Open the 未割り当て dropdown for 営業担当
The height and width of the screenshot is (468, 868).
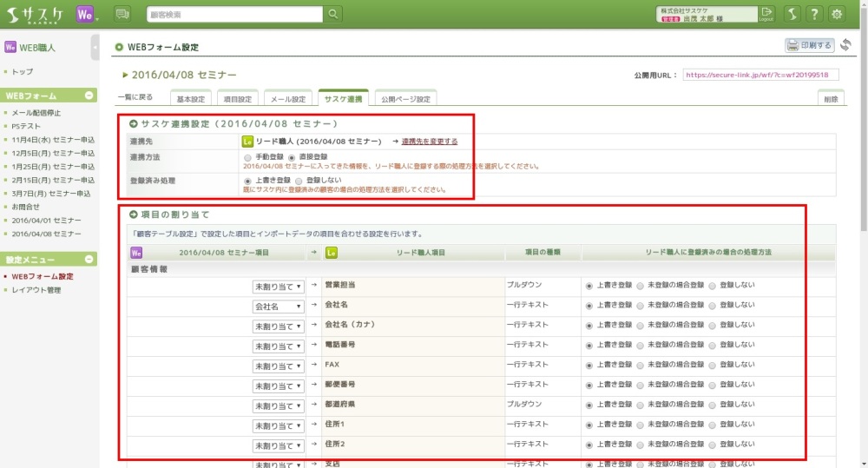click(x=278, y=286)
